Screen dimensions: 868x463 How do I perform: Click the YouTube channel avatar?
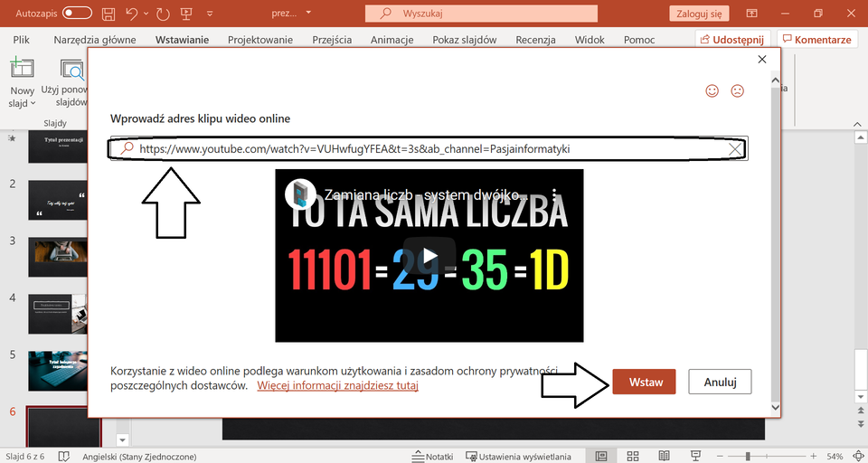pyautogui.click(x=300, y=194)
